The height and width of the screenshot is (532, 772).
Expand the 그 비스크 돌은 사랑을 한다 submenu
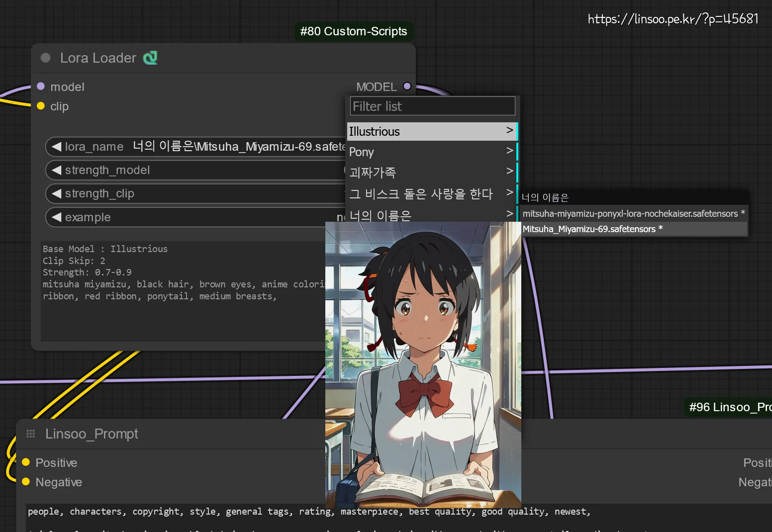[x=432, y=193]
